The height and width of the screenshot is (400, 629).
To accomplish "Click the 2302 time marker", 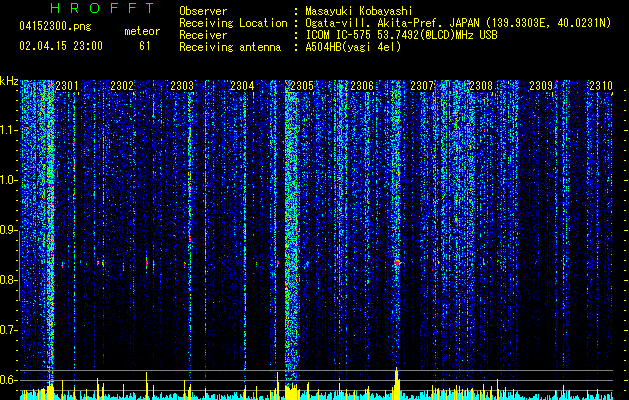I will click(x=122, y=86).
